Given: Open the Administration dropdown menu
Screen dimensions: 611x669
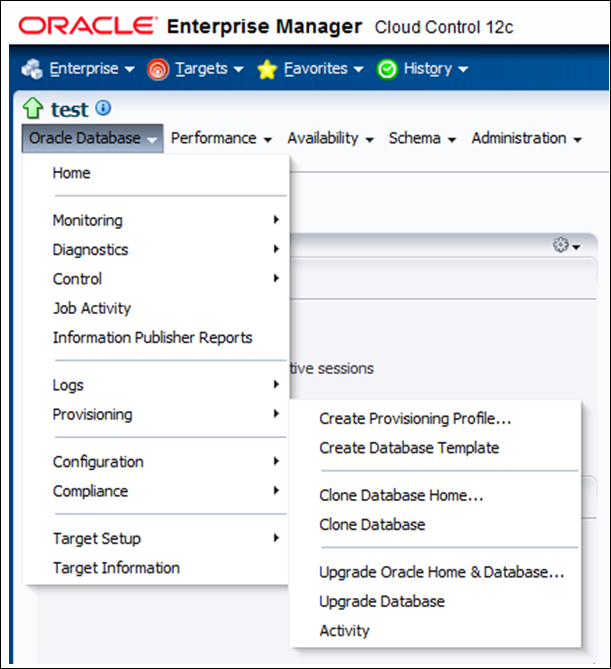Looking at the screenshot, I should pos(527,138).
